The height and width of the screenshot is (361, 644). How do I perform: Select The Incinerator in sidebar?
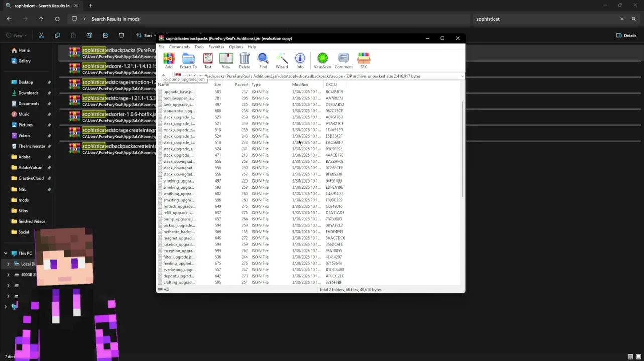click(32, 146)
